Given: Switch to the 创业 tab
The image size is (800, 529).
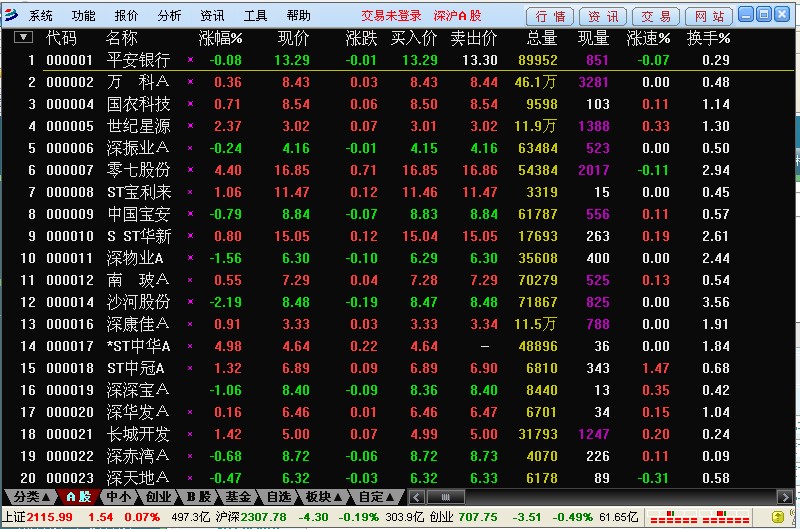Looking at the screenshot, I should [158, 497].
